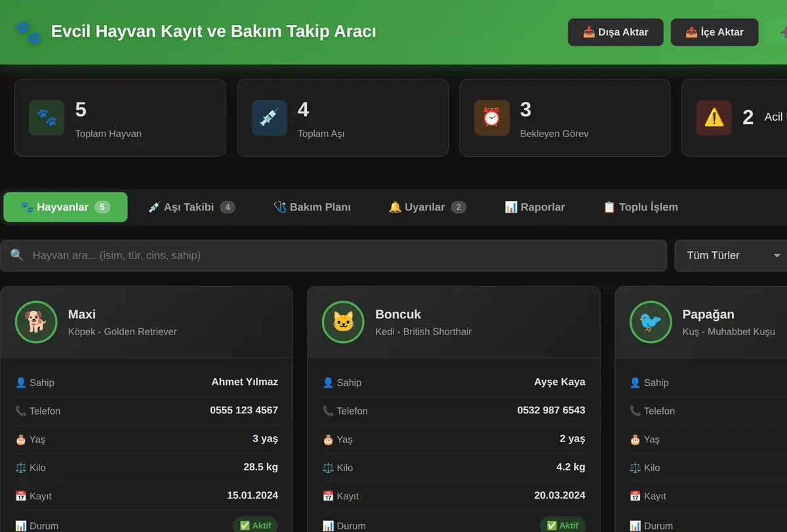787x532 pixels.
Task: Click the Kedi - British Shorthair label
Action: [424, 331]
